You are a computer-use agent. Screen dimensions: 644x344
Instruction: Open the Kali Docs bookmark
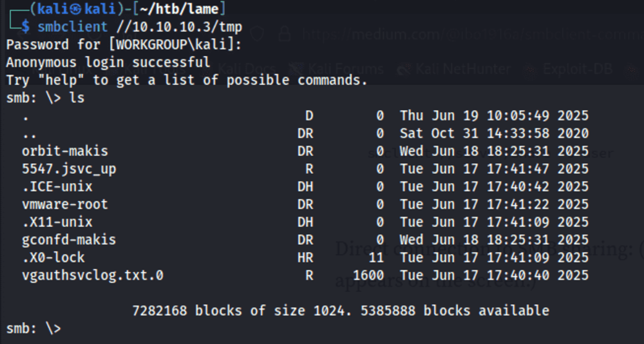point(247,69)
